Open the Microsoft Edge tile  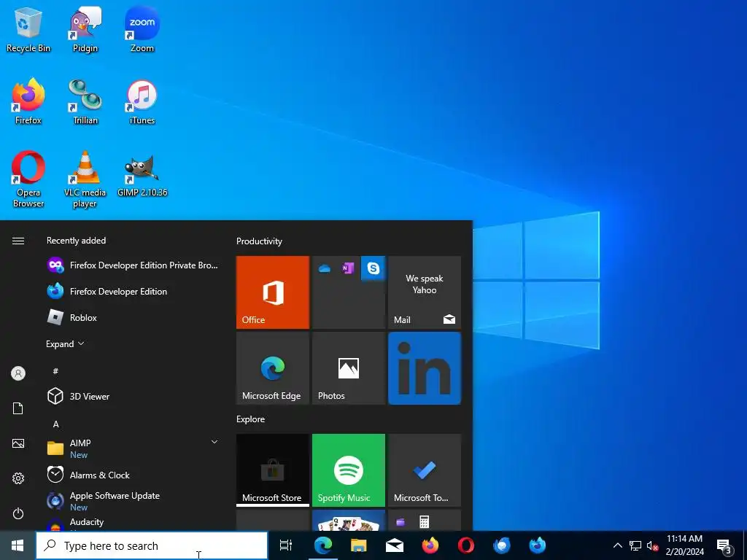pos(273,368)
